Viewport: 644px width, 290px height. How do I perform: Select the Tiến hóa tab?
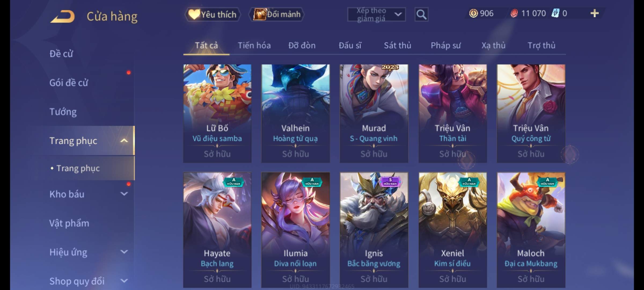coord(254,45)
